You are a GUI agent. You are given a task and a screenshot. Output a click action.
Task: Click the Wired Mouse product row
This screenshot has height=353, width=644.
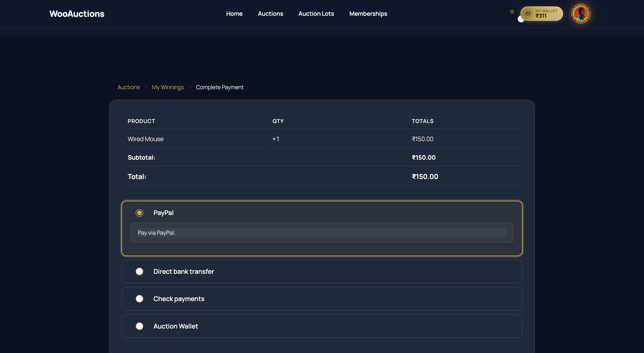[145, 139]
